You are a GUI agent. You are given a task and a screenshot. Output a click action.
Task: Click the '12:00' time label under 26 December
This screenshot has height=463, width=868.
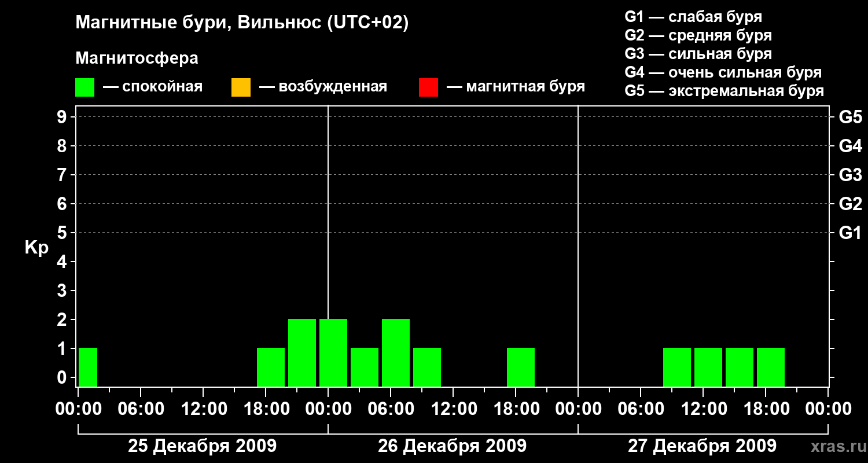pos(453,409)
